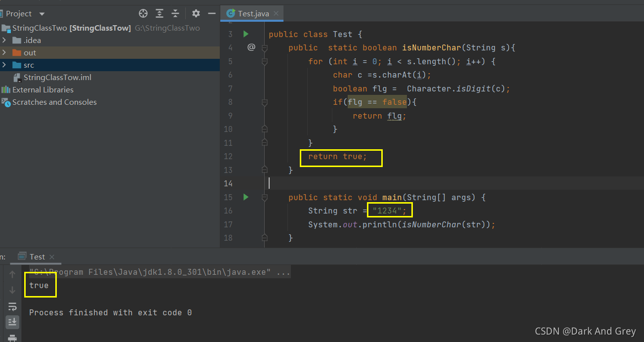Select StringClassTwo project root
Image resolution: width=644 pixels, height=342 pixels.
[x=110, y=28]
